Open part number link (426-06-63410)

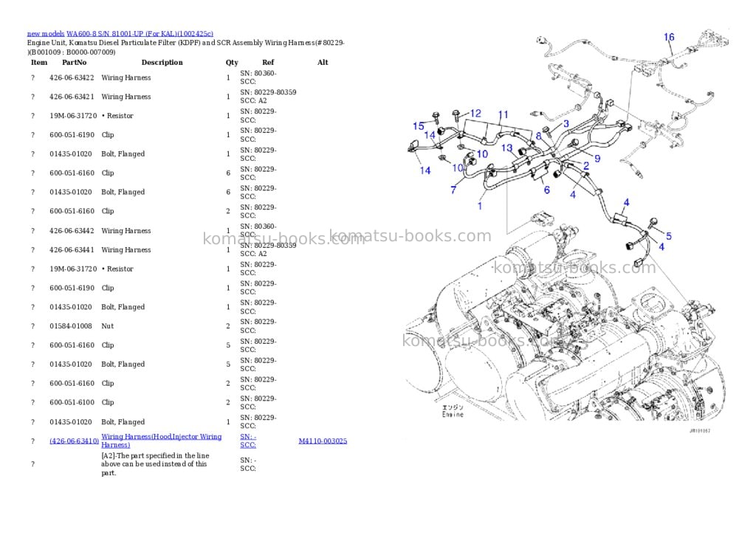tap(75, 441)
